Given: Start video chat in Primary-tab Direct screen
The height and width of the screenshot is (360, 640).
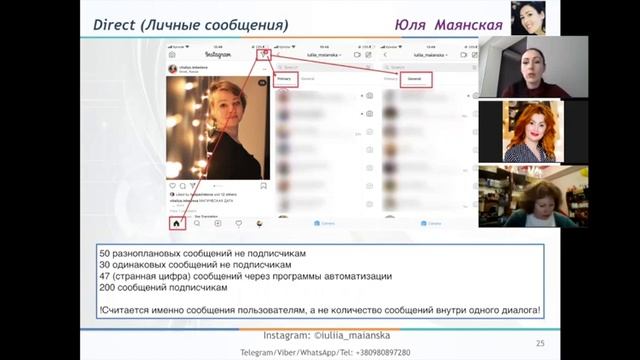Looking at the screenshot, I should [357, 55].
